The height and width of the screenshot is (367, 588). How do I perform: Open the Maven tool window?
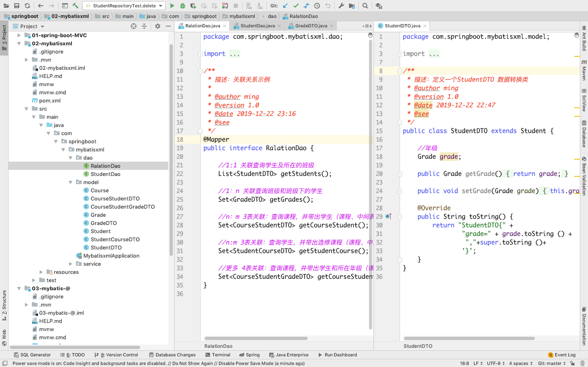584,70
